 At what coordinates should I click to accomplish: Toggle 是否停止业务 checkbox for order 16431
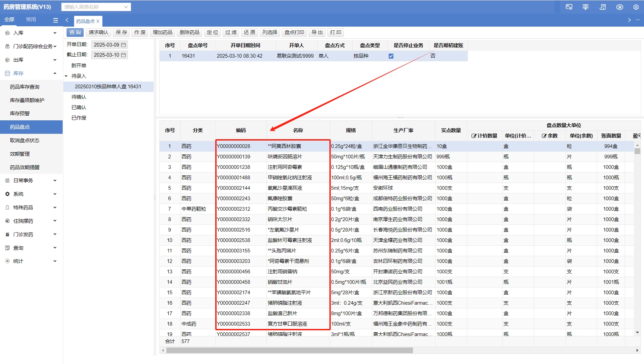(x=391, y=56)
